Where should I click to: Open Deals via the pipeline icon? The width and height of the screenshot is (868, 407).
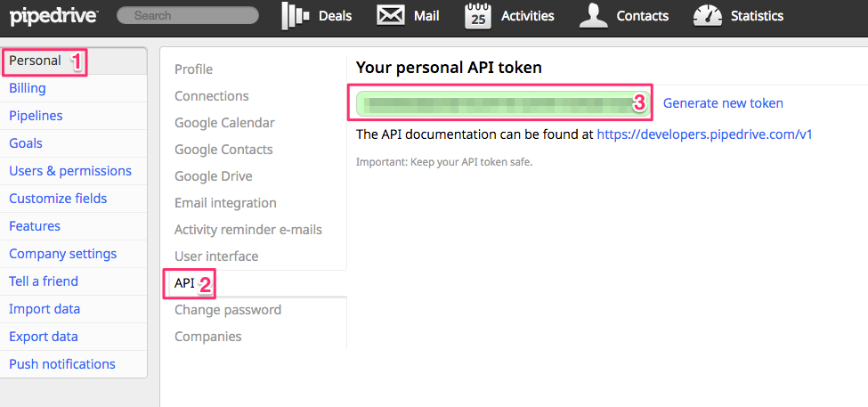[297, 15]
